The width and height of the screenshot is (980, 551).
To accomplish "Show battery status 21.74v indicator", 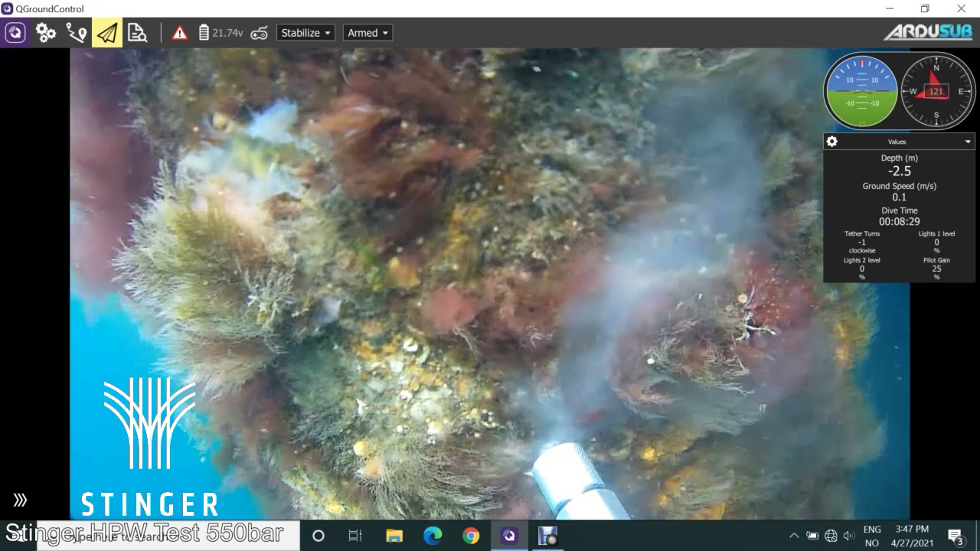I will 221,33.
